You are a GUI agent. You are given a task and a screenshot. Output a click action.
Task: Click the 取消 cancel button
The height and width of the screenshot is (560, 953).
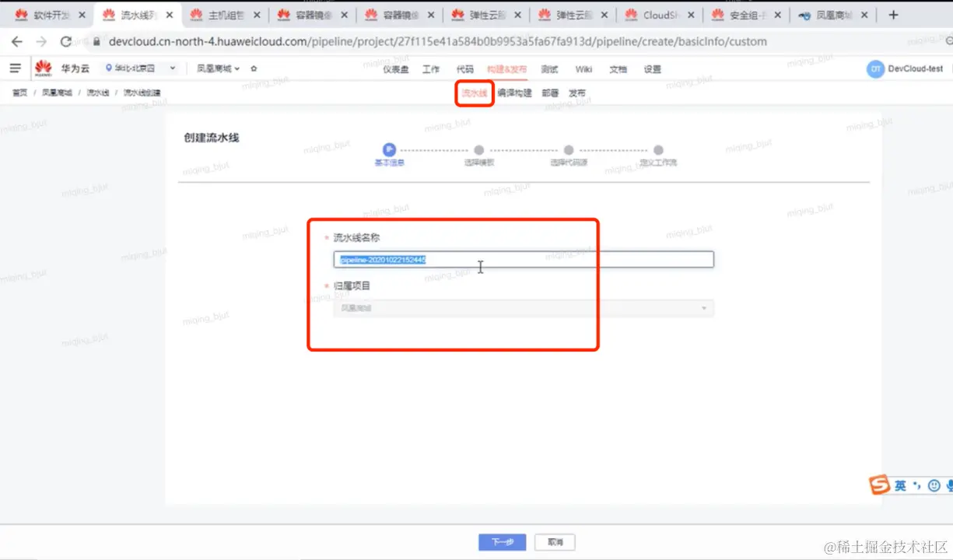(x=555, y=542)
